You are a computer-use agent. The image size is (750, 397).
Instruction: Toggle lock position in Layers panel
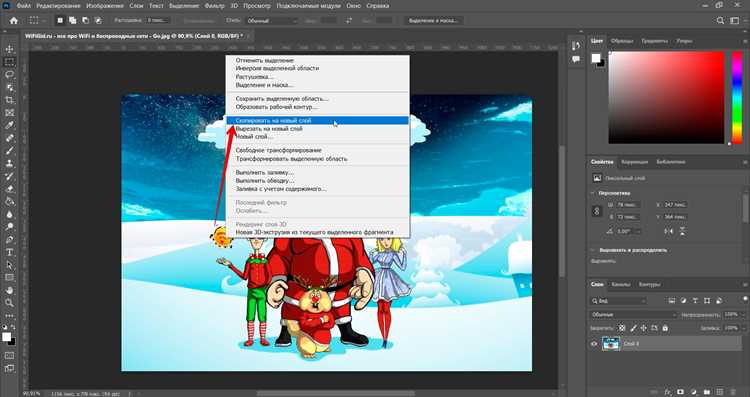[x=643, y=328]
